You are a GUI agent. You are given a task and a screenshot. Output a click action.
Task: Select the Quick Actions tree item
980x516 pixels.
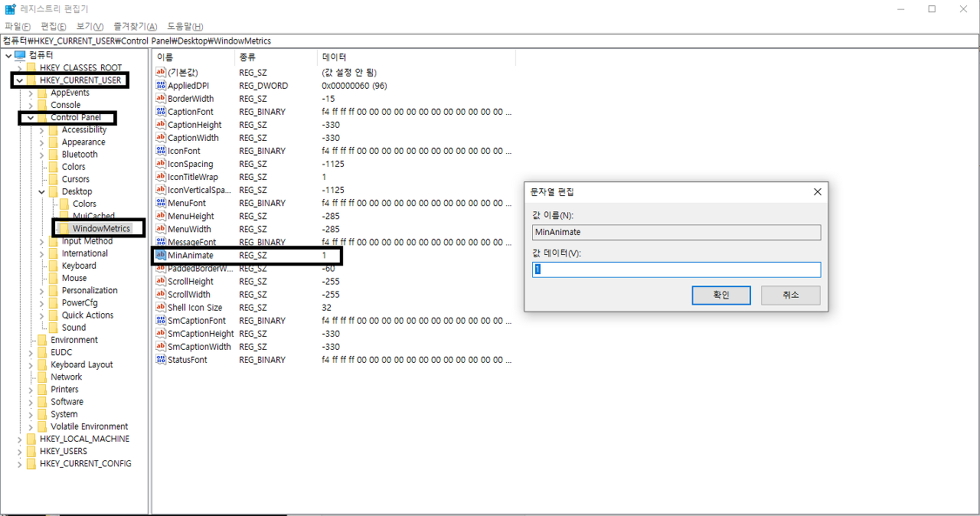click(x=87, y=315)
